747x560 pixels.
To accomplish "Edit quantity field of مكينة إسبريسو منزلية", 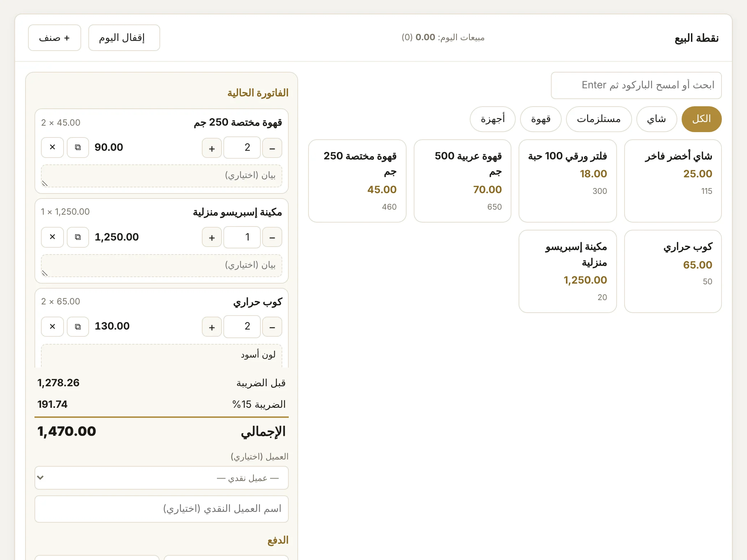I will (x=242, y=237).
